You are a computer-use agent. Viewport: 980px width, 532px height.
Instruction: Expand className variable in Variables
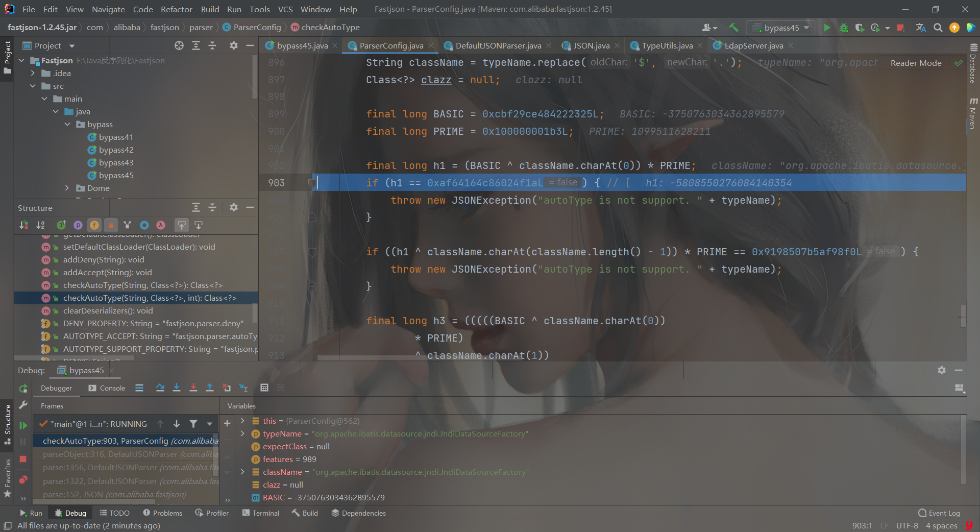click(243, 472)
